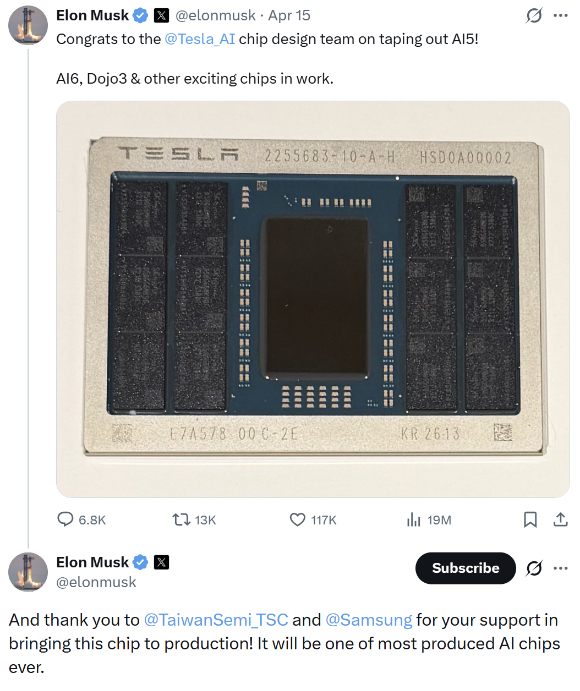View analytics showing 19M views

tap(414, 520)
